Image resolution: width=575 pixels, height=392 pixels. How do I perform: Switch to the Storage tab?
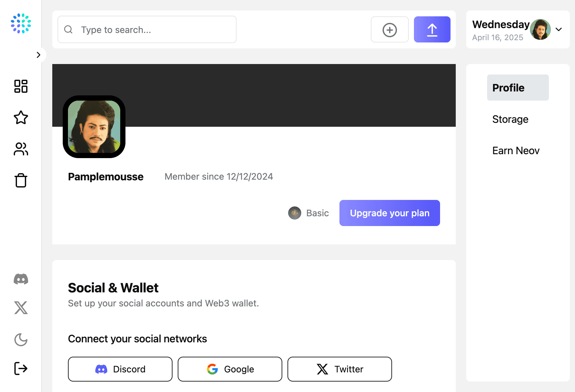510,119
